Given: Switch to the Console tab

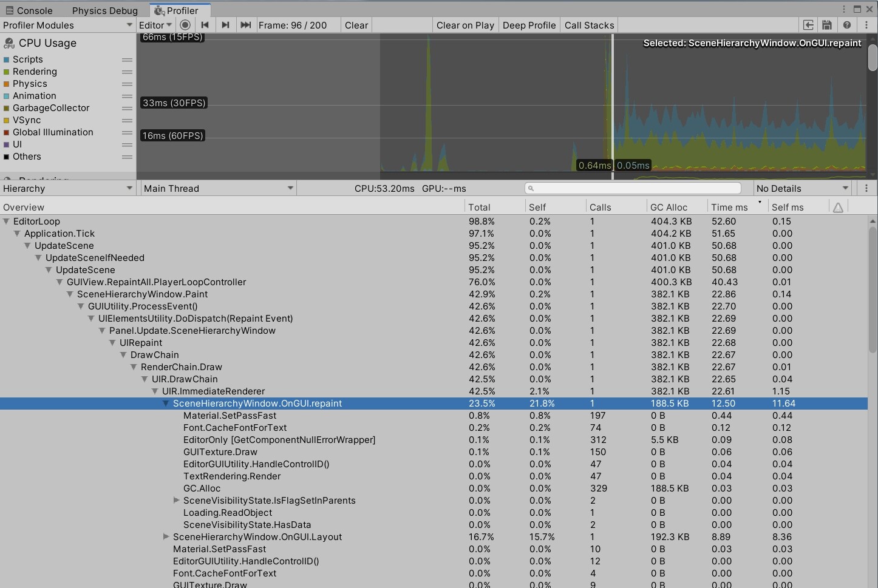Looking at the screenshot, I should tap(29, 10).
